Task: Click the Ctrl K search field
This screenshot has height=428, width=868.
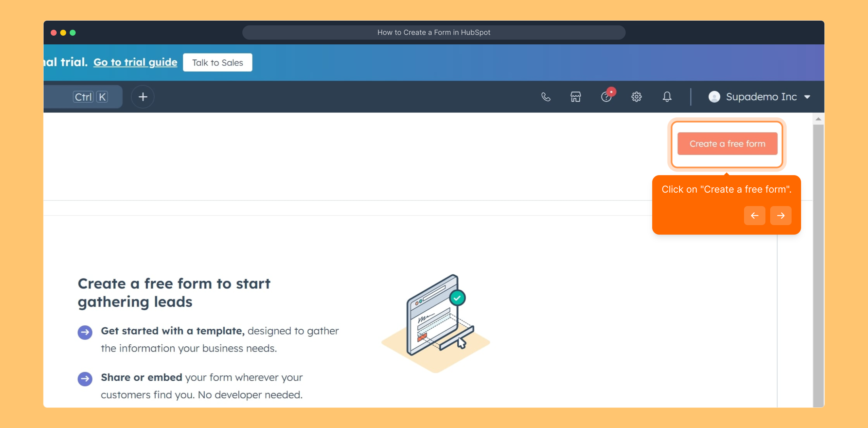Action: [82, 97]
